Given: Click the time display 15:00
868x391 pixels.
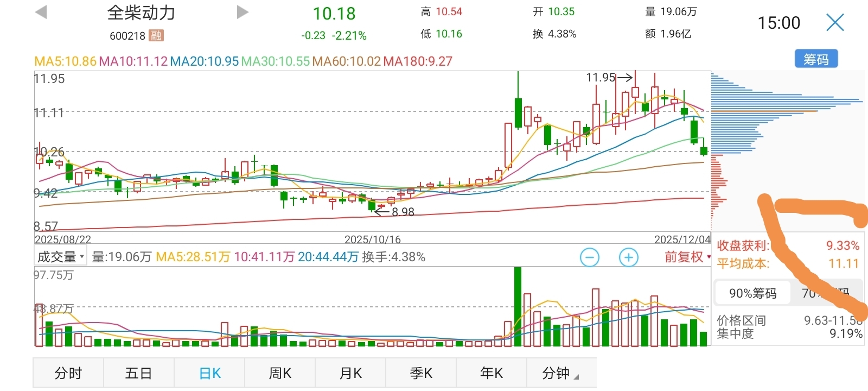Looking at the screenshot, I should [778, 23].
